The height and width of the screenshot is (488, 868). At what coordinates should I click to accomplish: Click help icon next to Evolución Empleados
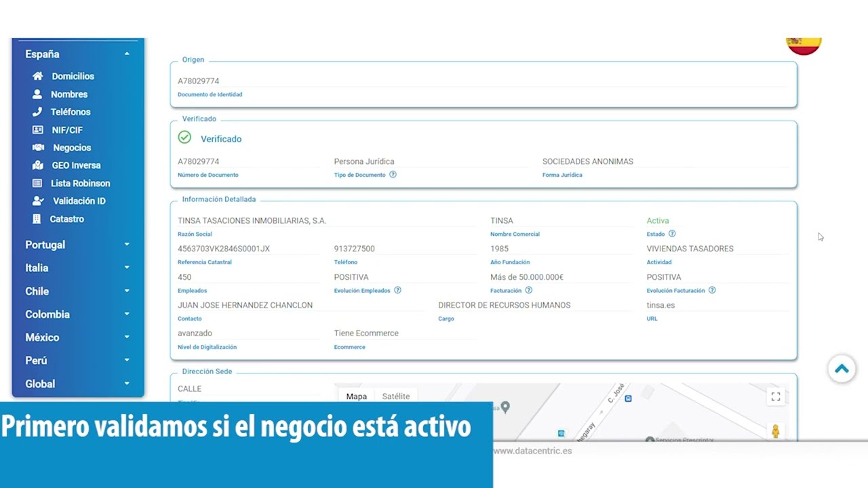click(x=397, y=290)
